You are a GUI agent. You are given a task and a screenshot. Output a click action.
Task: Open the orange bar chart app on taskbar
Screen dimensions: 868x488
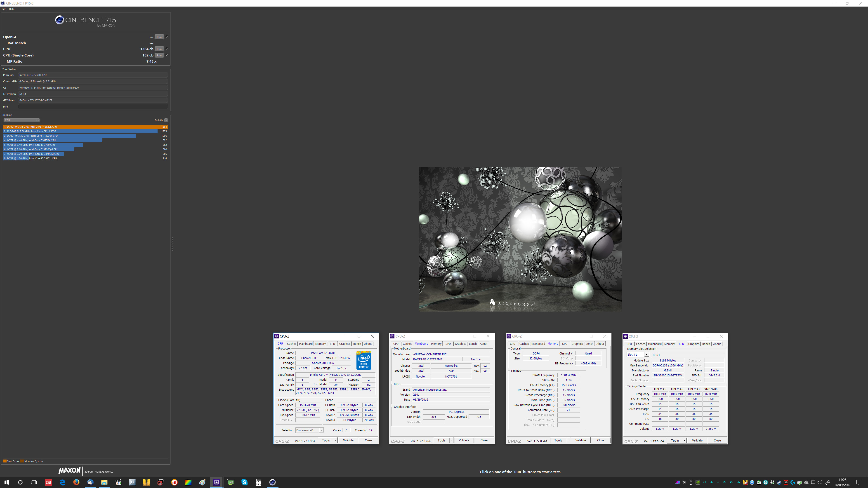pos(174,482)
